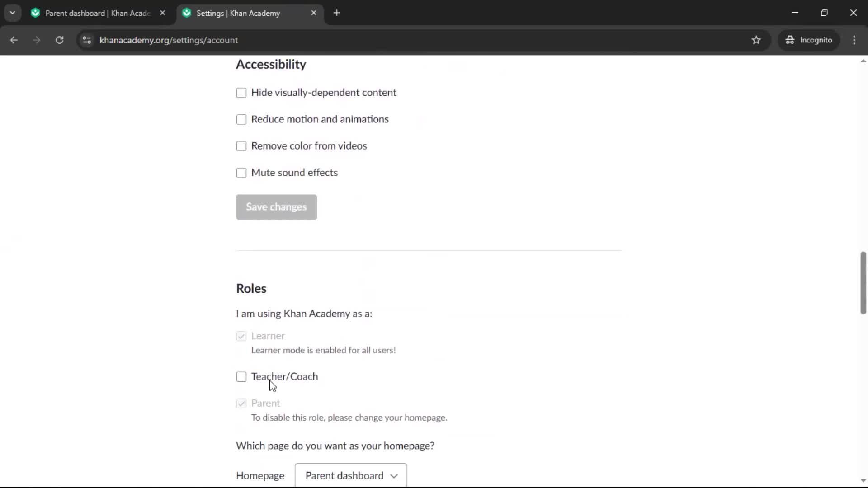
Task: Check Remove color from videos
Action: click(241, 146)
